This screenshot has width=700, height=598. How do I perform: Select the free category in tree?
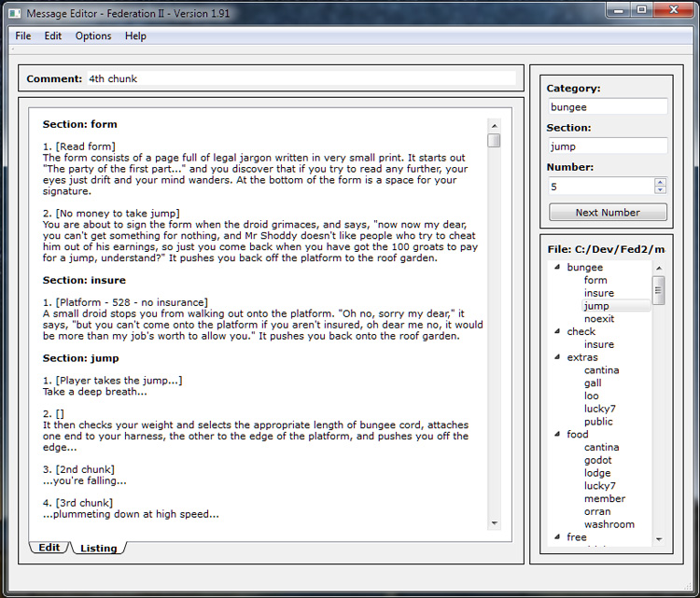tap(577, 536)
